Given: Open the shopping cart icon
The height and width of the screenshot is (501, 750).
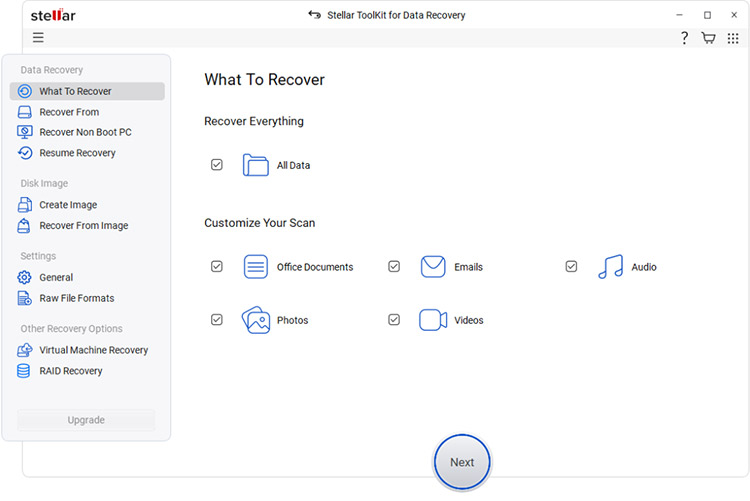Looking at the screenshot, I should (708, 38).
